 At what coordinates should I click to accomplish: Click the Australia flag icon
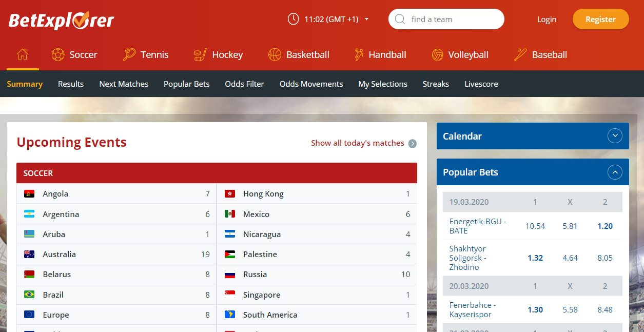29,254
